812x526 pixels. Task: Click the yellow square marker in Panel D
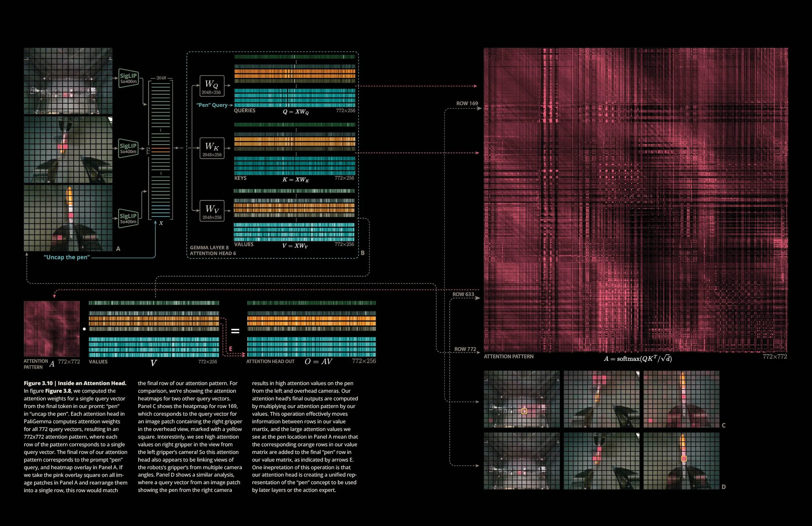684,458
